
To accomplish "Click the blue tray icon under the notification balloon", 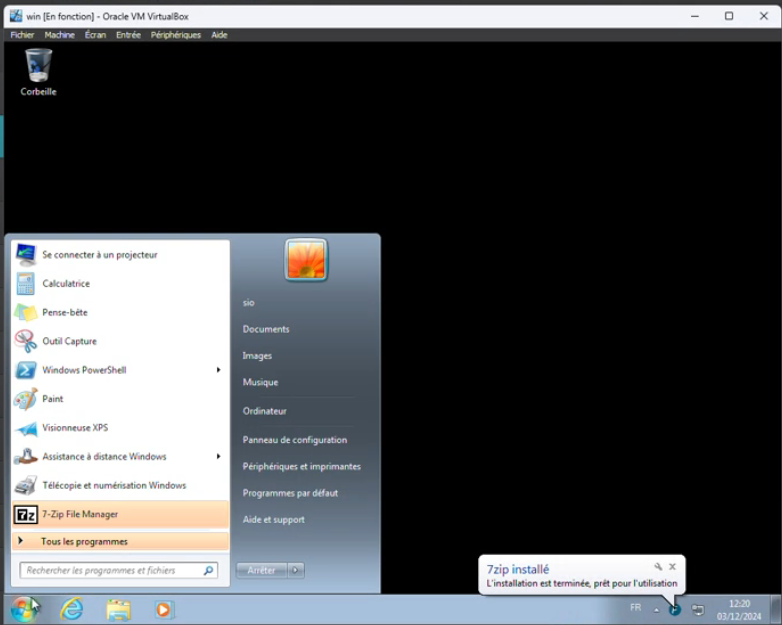I will click(675, 609).
